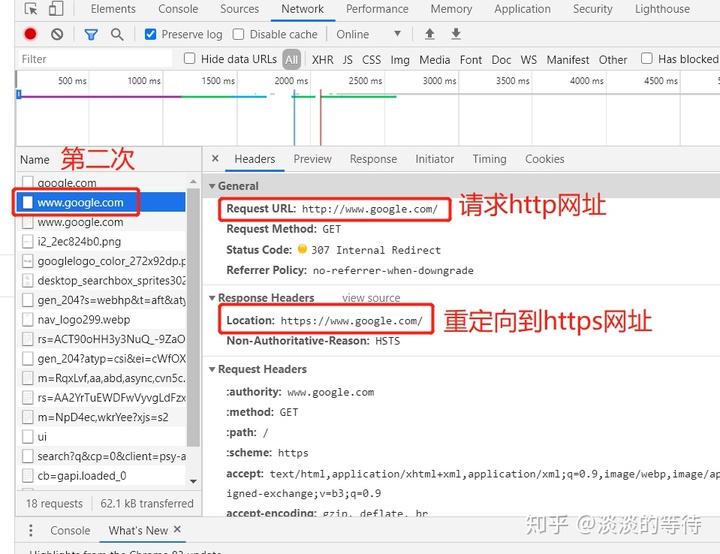This screenshot has height=554, width=720.
Task: Filter requests by XHR
Action: [x=323, y=60]
